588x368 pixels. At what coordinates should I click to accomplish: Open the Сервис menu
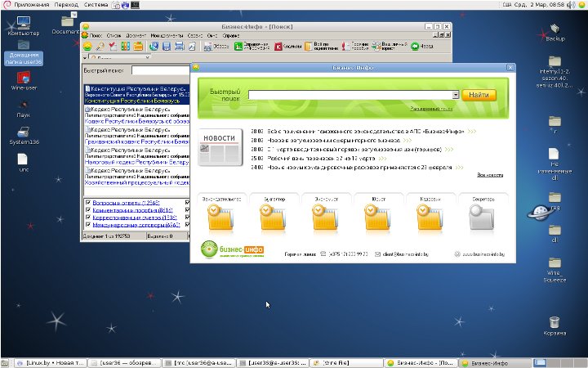click(195, 36)
